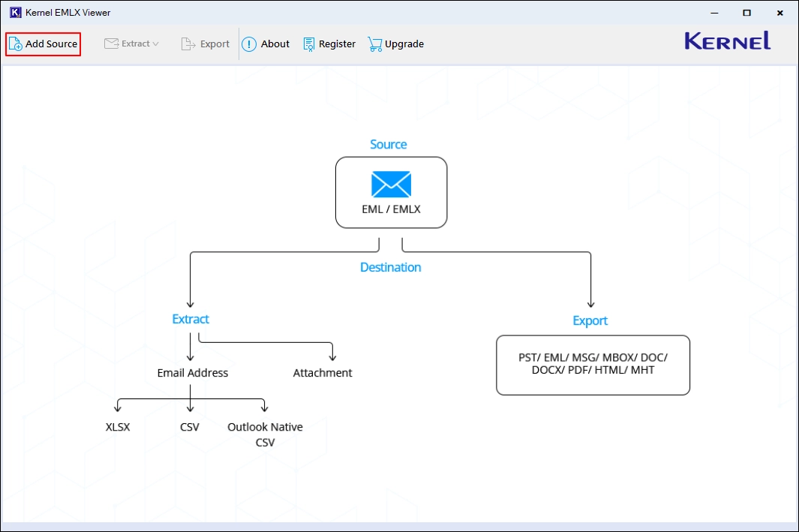Click the Email Address text
Image resolution: width=799 pixels, height=532 pixels.
click(193, 373)
